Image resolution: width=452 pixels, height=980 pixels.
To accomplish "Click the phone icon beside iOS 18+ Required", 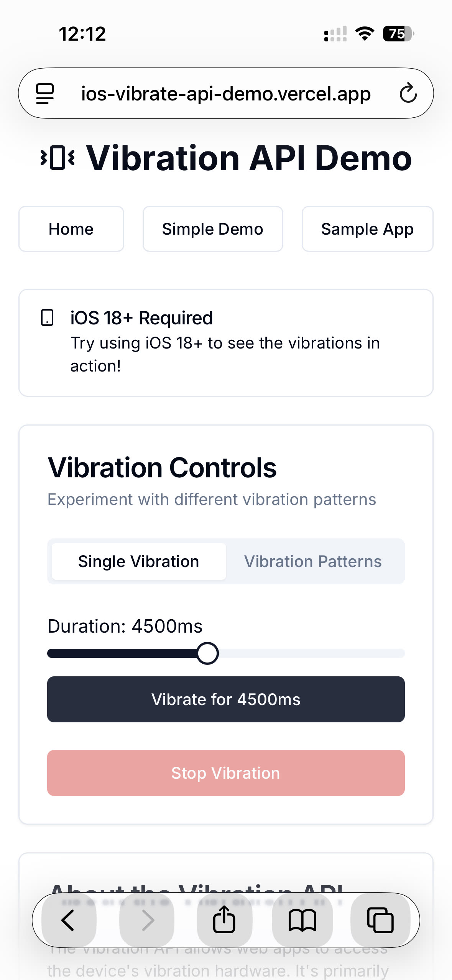I will [47, 318].
